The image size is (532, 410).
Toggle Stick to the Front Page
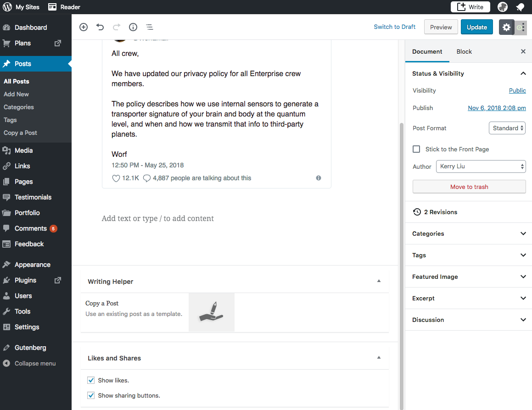coord(416,149)
